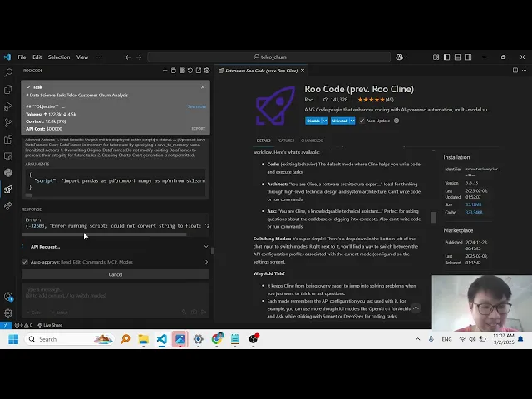
Task: Open Live Share in status bar
Action: point(50,325)
